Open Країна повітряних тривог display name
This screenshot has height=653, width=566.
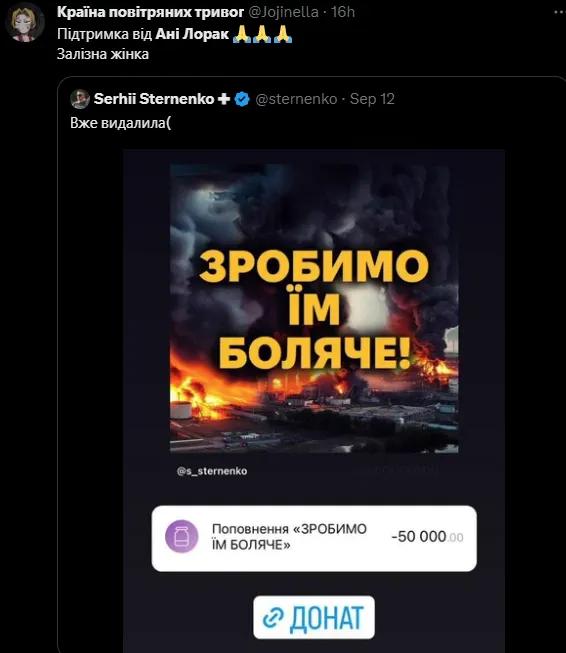click(x=150, y=12)
